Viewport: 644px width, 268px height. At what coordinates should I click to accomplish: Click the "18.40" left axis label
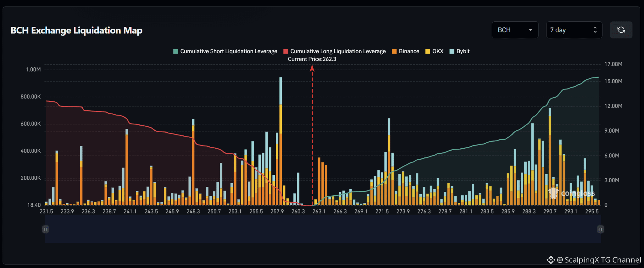coord(34,205)
